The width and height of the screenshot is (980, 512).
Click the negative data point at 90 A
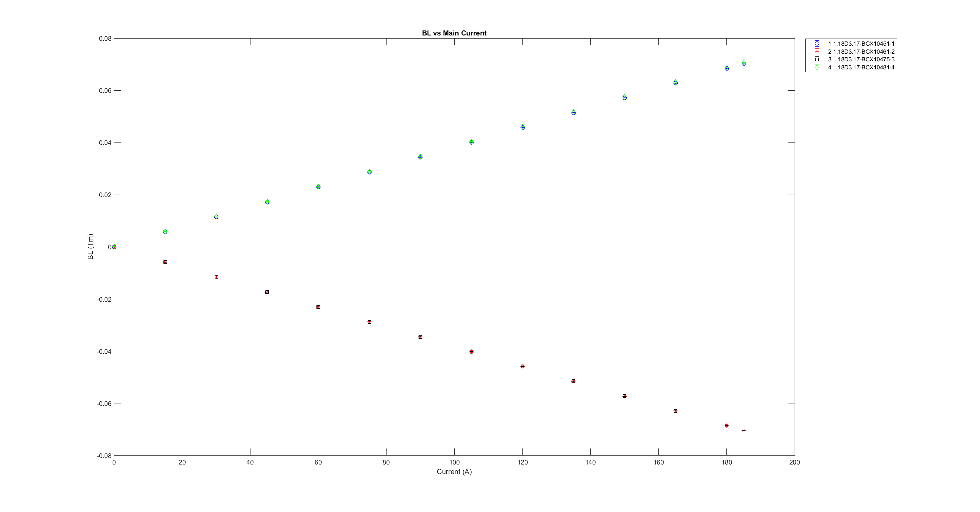(420, 337)
